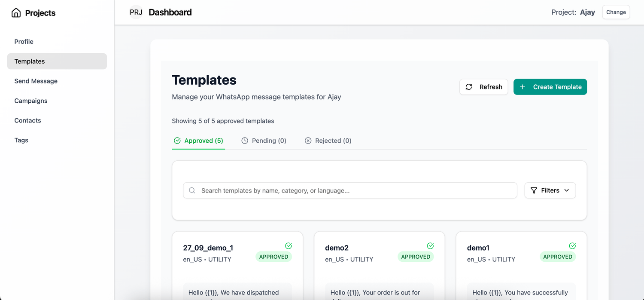The image size is (644, 300).
Task: Switch to the Rejected (0) tab
Action: [x=328, y=141]
